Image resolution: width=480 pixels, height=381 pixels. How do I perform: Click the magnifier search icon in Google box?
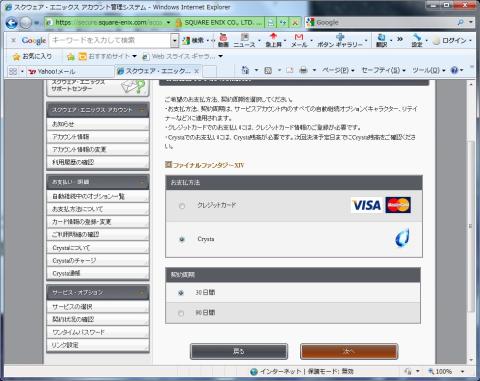[460, 22]
